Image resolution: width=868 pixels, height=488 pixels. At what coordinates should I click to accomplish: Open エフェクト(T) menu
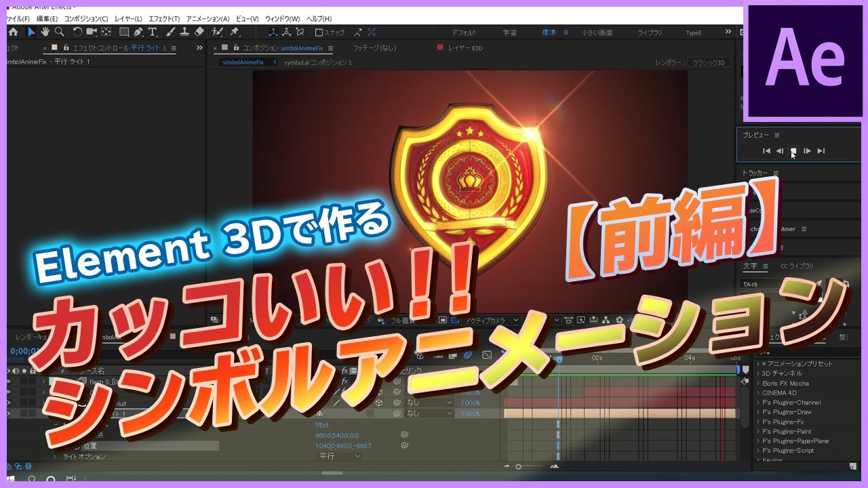[x=163, y=18]
